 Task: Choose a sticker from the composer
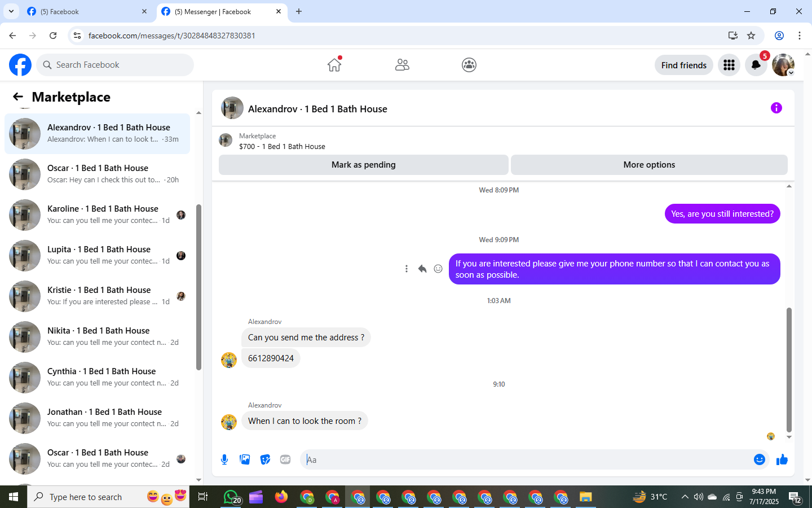coord(265,459)
